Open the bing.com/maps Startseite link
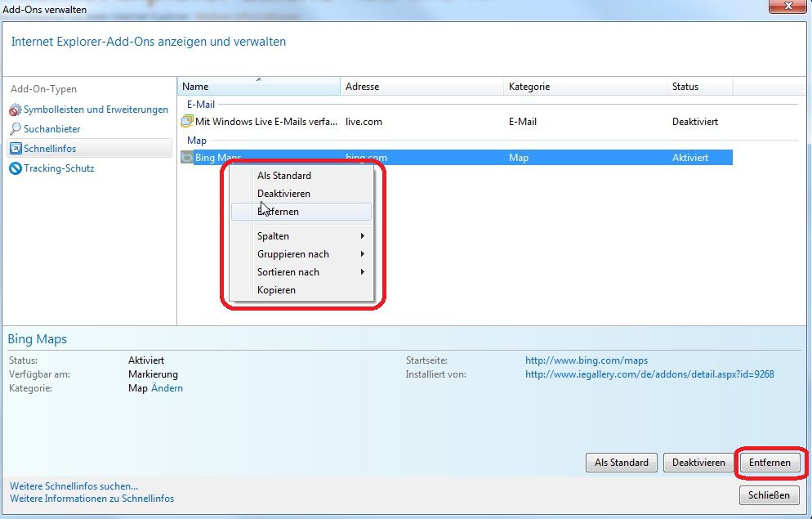Screen dimensions: 812x519 [x=587, y=360]
